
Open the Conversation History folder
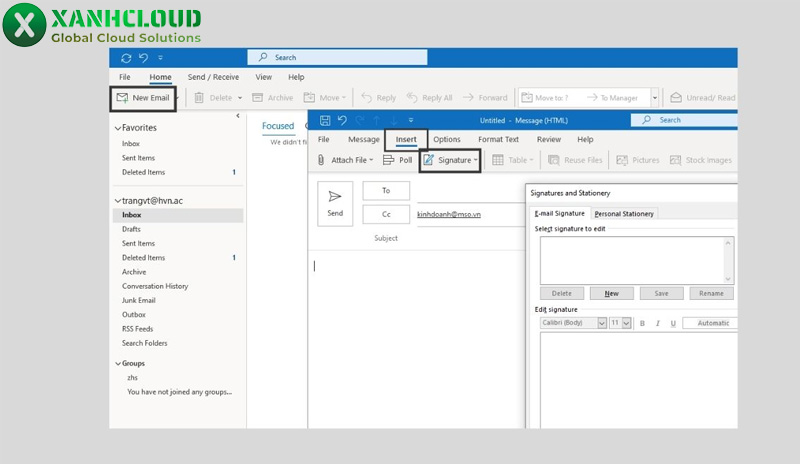click(155, 286)
